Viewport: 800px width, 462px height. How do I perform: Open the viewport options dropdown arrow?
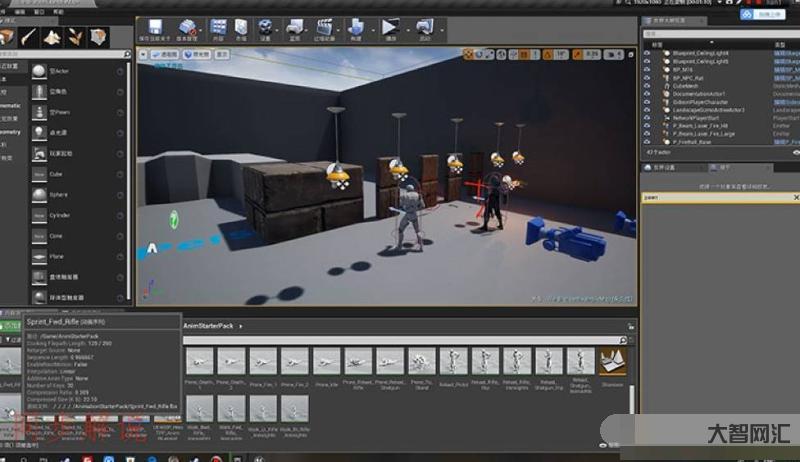pyautogui.click(x=144, y=53)
